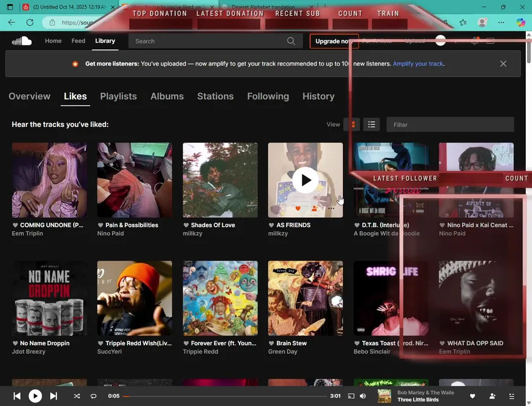Open Brain Stew artwork
This screenshot has height=406, width=532.
click(x=305, y=298)
